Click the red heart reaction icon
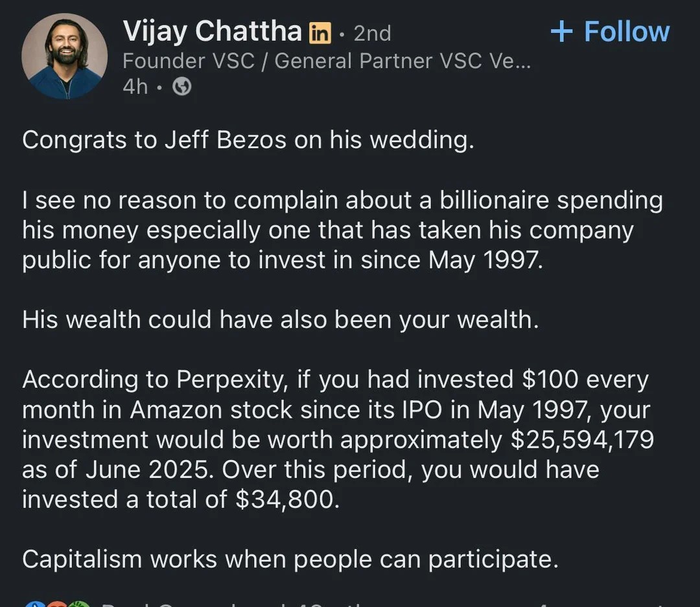Screen dimensions: 700x607 (58, 604)
